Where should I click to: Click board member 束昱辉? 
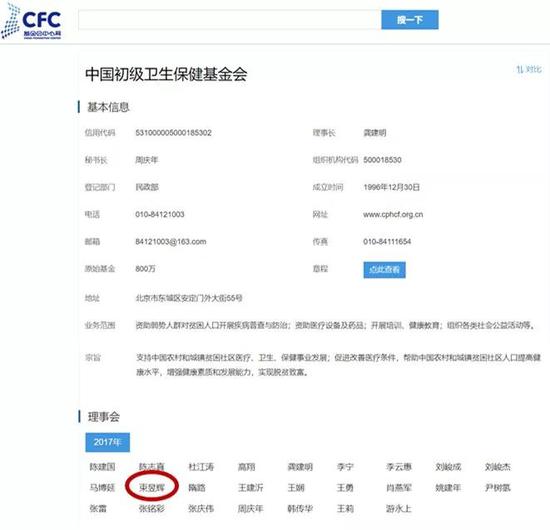(x=152, y=488)
